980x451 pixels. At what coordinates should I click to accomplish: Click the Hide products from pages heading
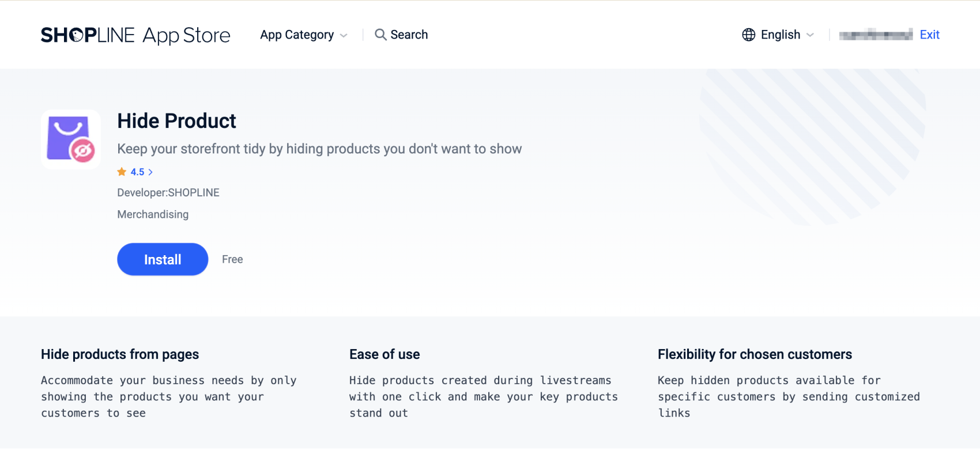click(120, 354)
